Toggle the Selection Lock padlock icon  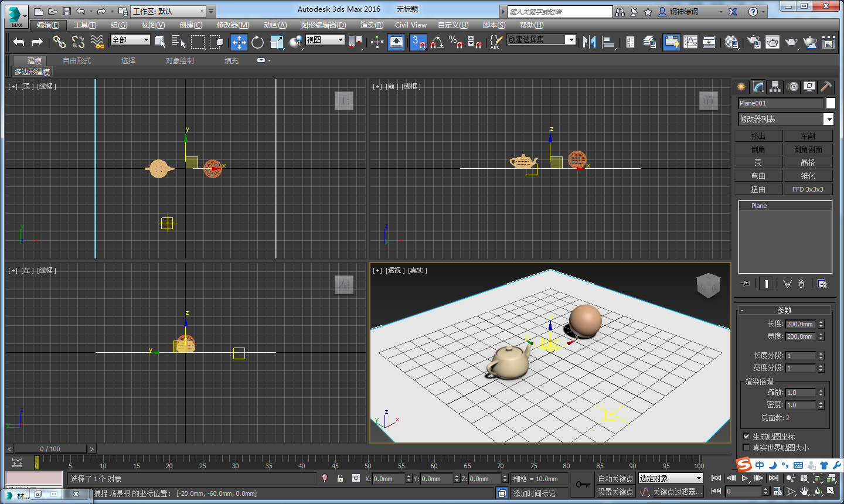pyautogui.click(x=340, y=478)
